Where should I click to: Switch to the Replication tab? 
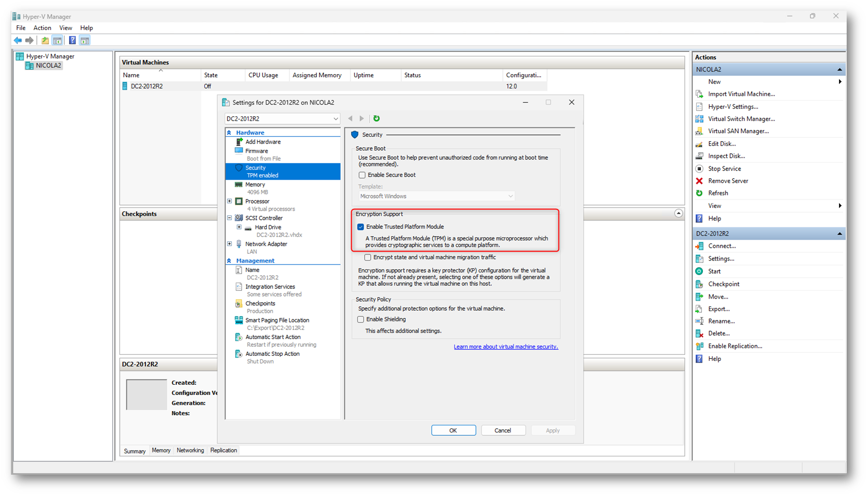coord(223,450)
